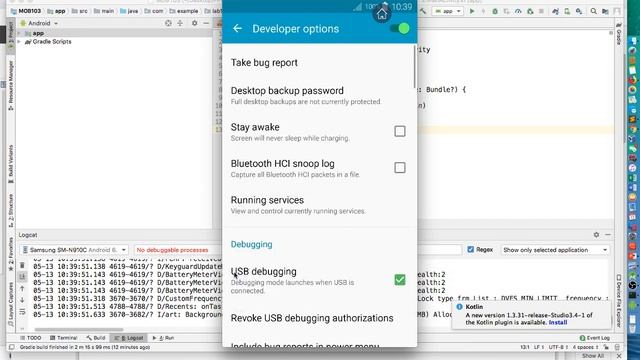This screenshot has height=360, width=640.
Task: Open the Device File Explorer side tab
Action: 619,301
